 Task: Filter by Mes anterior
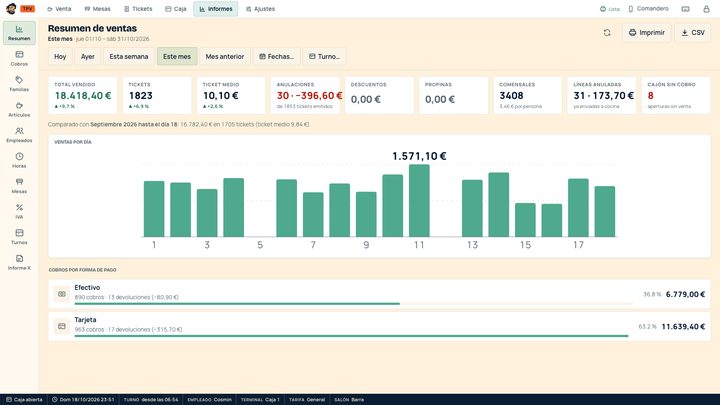pyautogui.click(x=225, y=56)
